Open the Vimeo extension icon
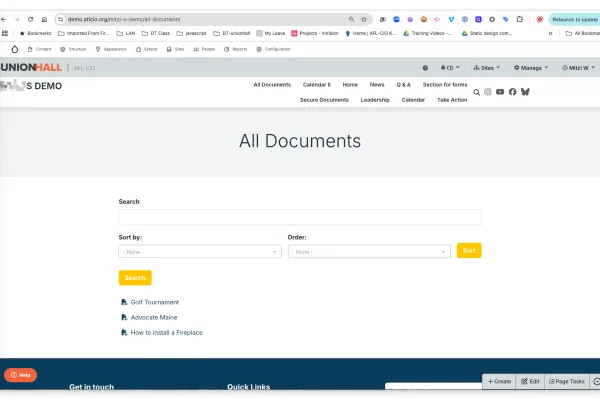 (451, 19)
